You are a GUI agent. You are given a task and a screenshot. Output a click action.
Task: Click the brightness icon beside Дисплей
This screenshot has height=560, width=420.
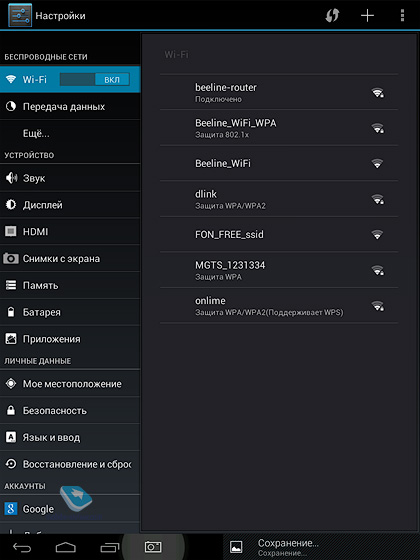tap(11, 204)
